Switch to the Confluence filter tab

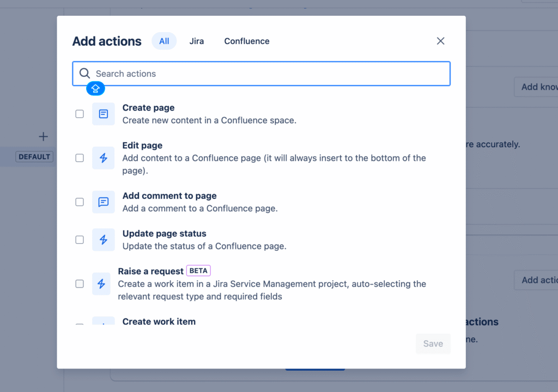click(246, 41)
